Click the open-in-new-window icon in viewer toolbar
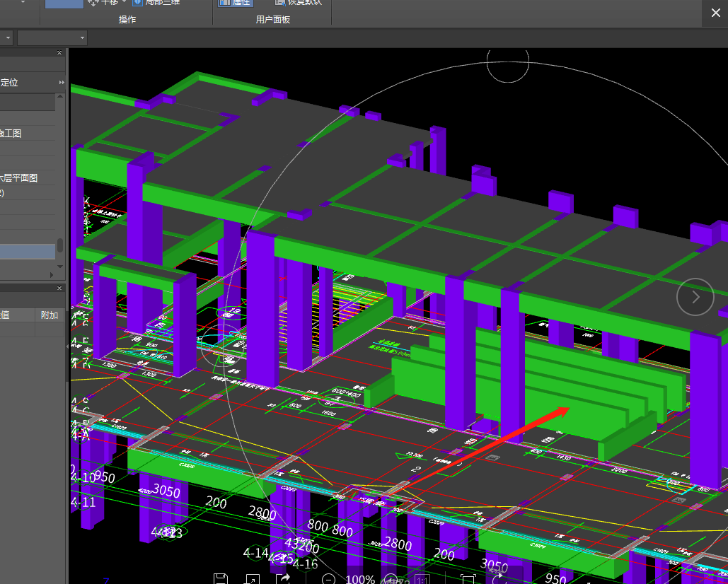The height and width of the screenshot is (584, 728). [x=252, y=579]
